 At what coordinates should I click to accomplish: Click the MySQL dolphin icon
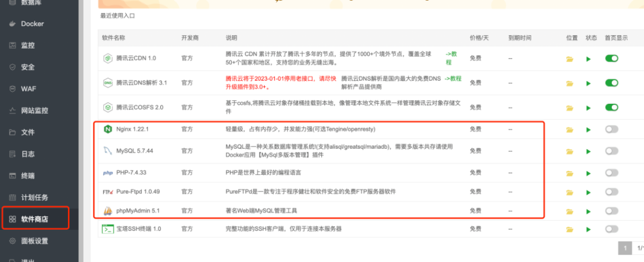pyautogui.click(x=107, y=151)
